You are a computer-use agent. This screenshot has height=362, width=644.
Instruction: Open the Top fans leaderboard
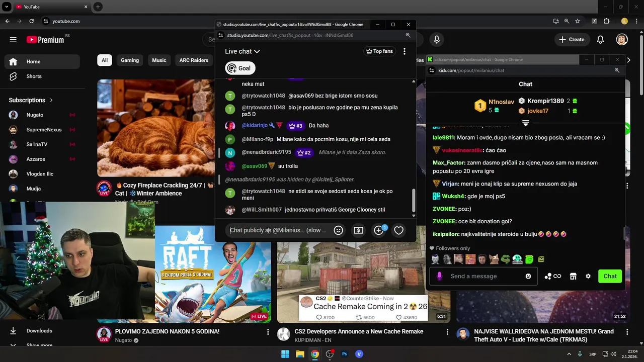coord(379,51)
